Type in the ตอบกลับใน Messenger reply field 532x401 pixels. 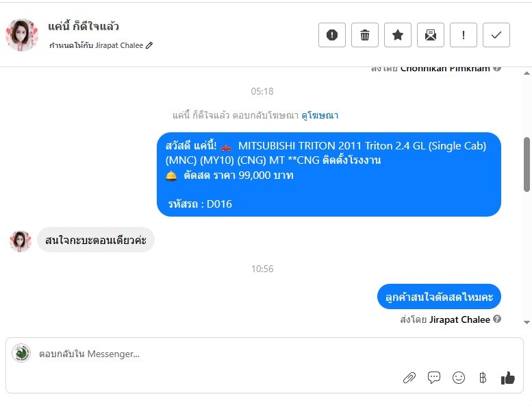205,354
